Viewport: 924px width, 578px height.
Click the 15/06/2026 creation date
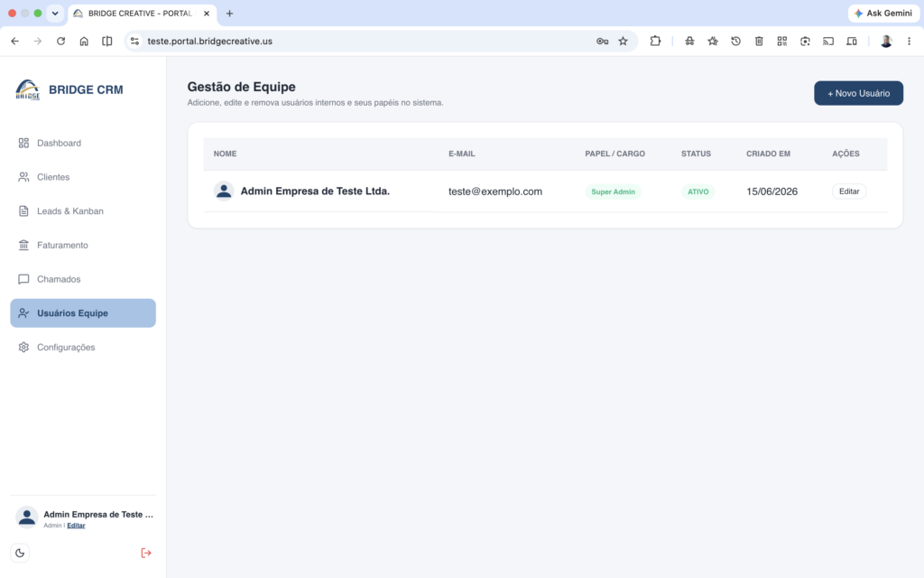[x=772, y=191]
